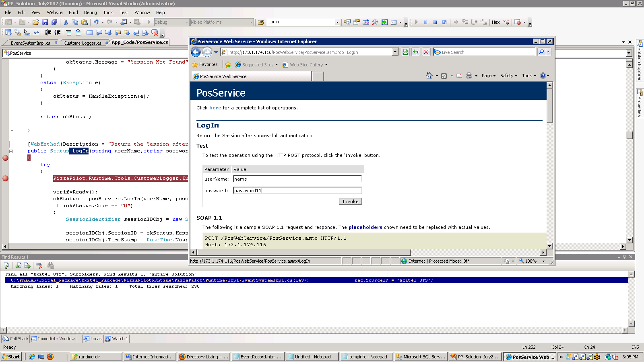This screenshot has width=644, height=362.
Task: Step Into the next statement
Action: [465, 22]
